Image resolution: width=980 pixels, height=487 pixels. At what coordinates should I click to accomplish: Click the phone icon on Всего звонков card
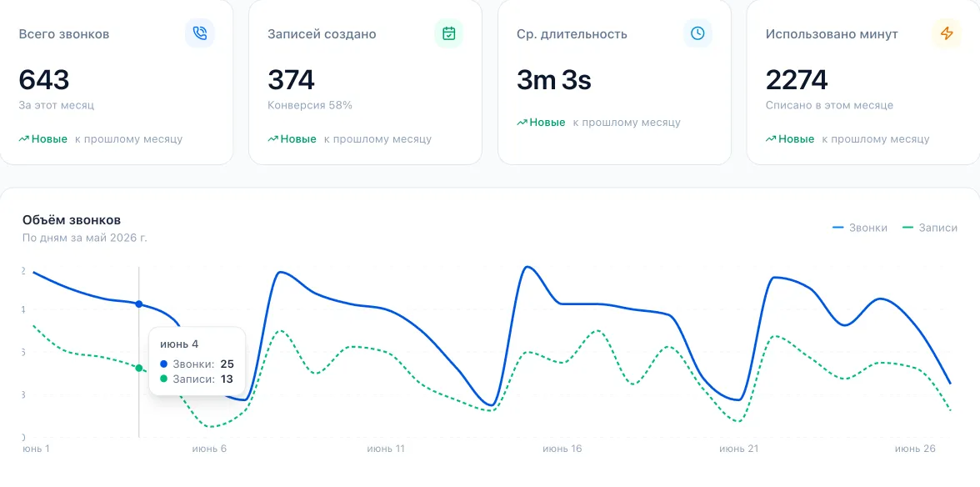(x=199, y=33)
